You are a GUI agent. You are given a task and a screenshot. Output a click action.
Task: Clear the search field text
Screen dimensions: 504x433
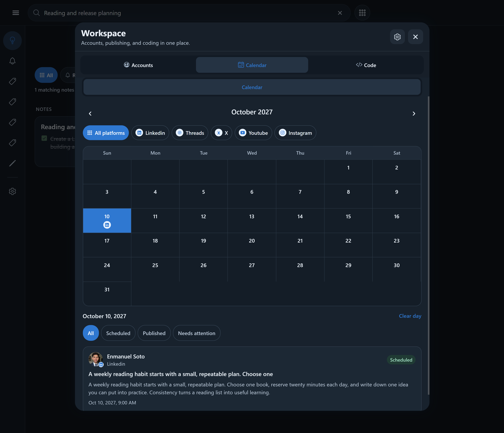coord(340,13)
